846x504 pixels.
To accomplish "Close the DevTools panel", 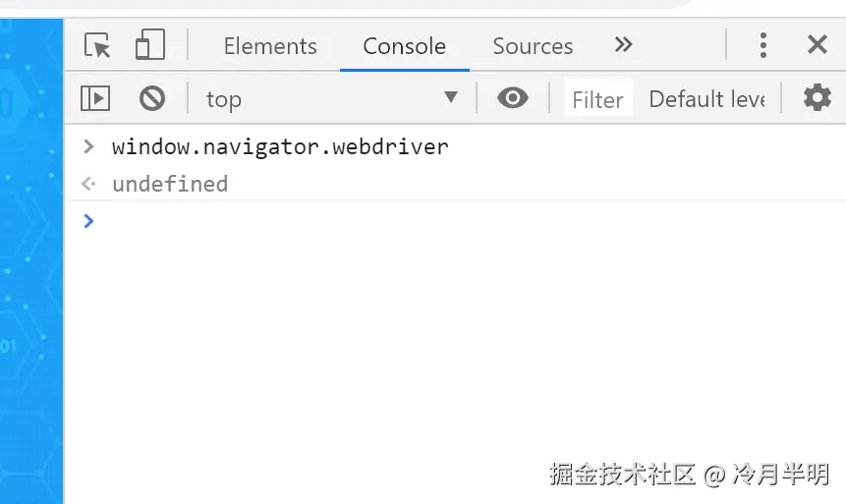I will (x=817, y=45).
